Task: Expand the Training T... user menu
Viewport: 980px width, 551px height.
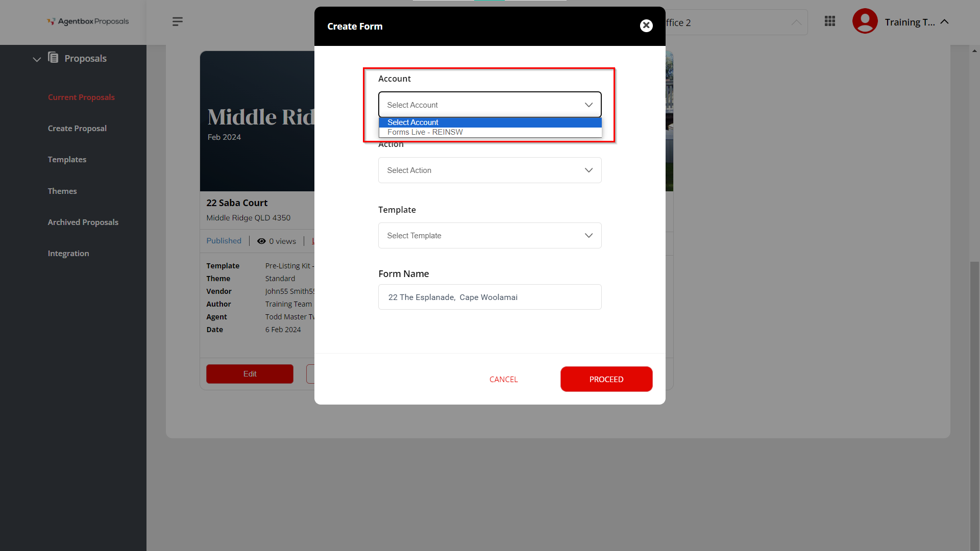Action: tap(917, 22)
